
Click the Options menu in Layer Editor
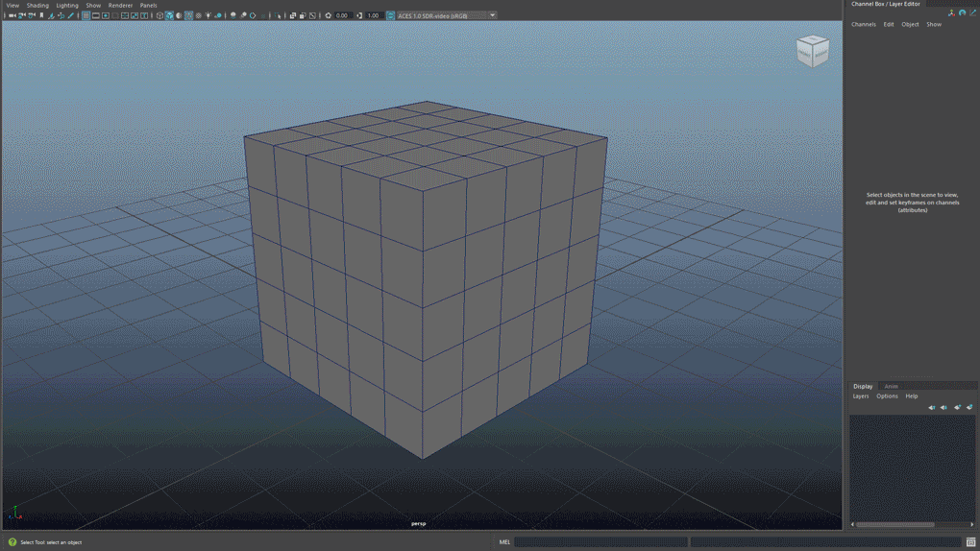[887, 396]
